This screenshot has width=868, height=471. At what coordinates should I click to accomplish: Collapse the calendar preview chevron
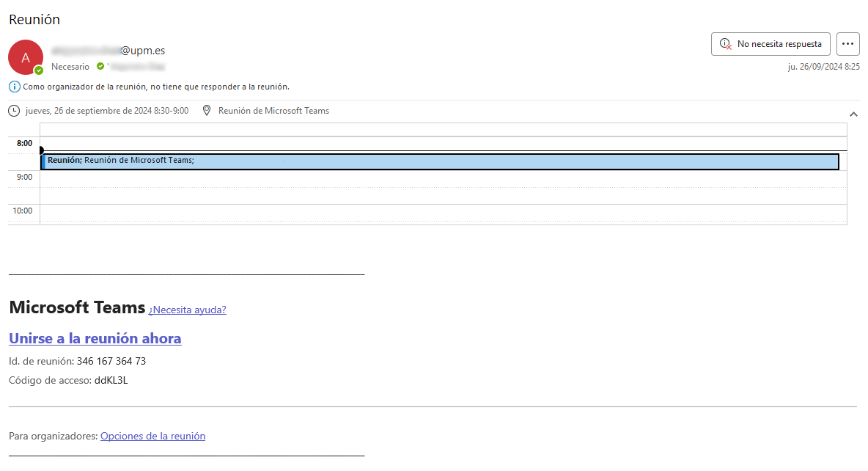853,114
